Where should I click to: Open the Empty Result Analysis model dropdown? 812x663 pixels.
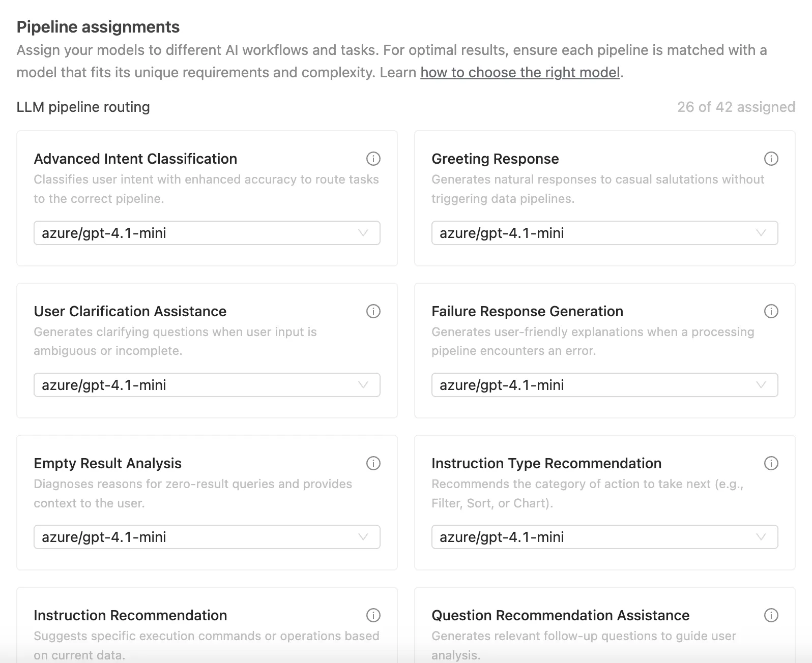point(207,536)
